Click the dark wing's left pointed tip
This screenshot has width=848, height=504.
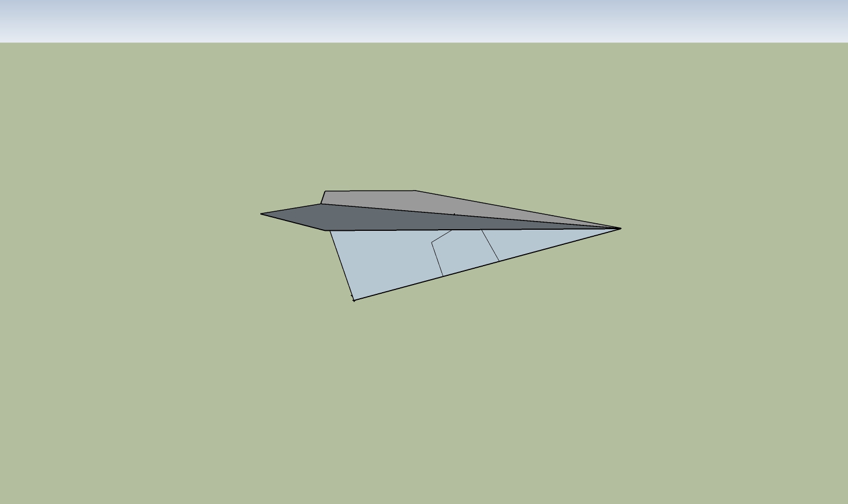click(261, 214)
